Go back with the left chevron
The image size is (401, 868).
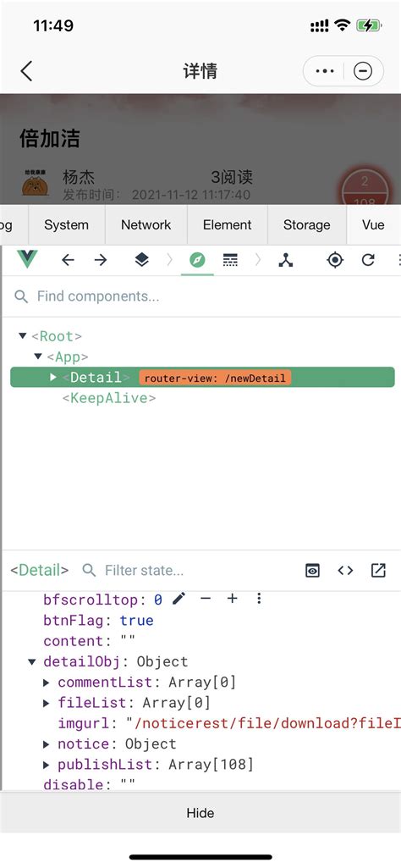26,71
